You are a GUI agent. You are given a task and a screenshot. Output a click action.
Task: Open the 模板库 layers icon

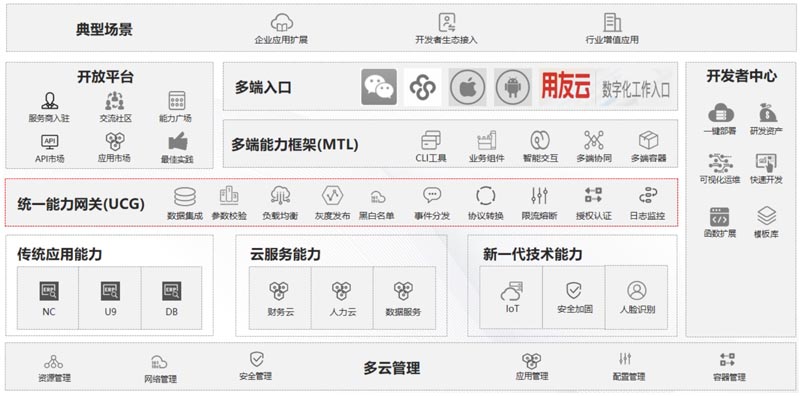click(x=766, y=216)
